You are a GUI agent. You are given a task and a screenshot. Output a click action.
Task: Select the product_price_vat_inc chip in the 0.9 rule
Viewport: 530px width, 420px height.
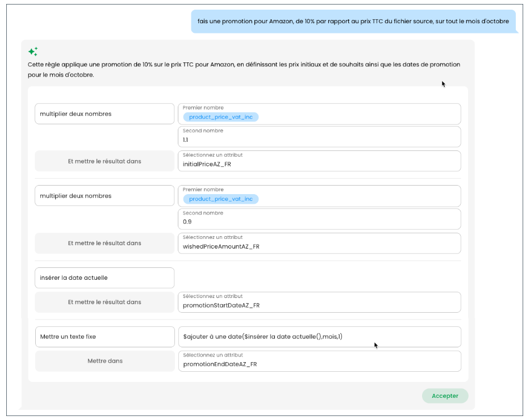click(x=220, y=199)
